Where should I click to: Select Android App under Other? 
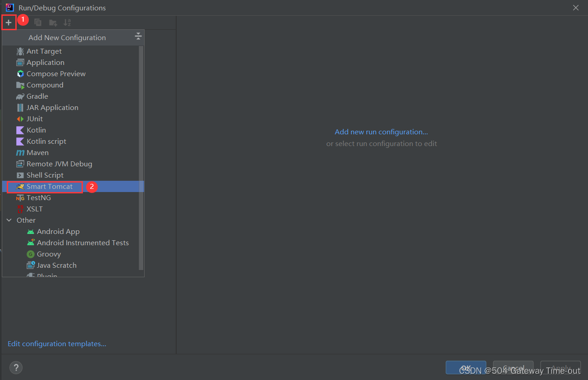(58, 232)
